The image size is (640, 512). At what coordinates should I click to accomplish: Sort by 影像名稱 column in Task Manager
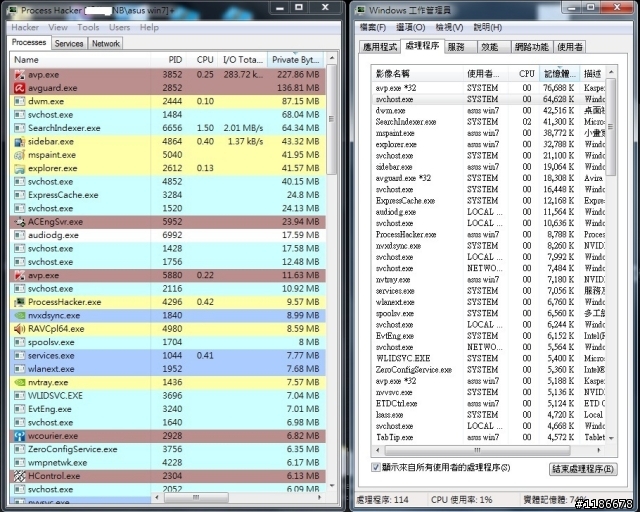[417, 74]
